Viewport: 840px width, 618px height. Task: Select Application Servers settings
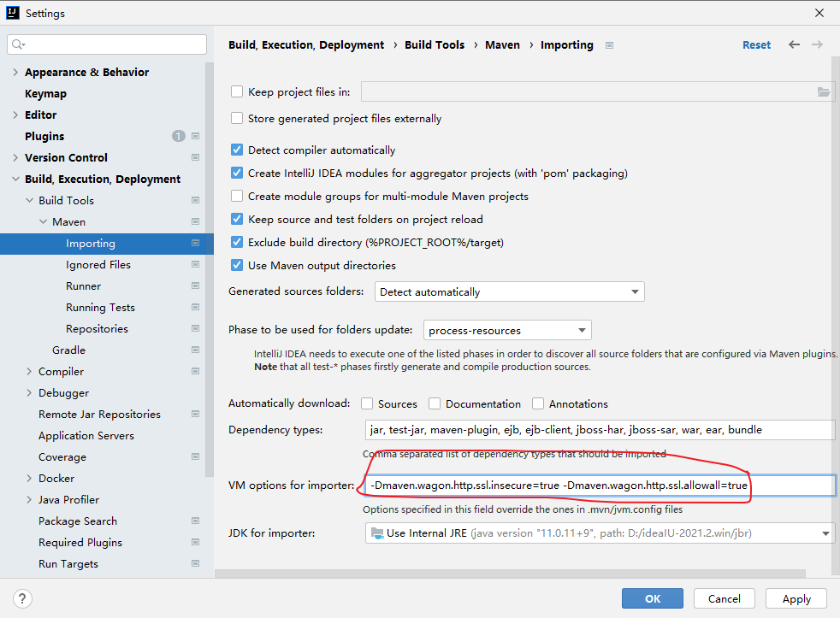click(86, 435)
